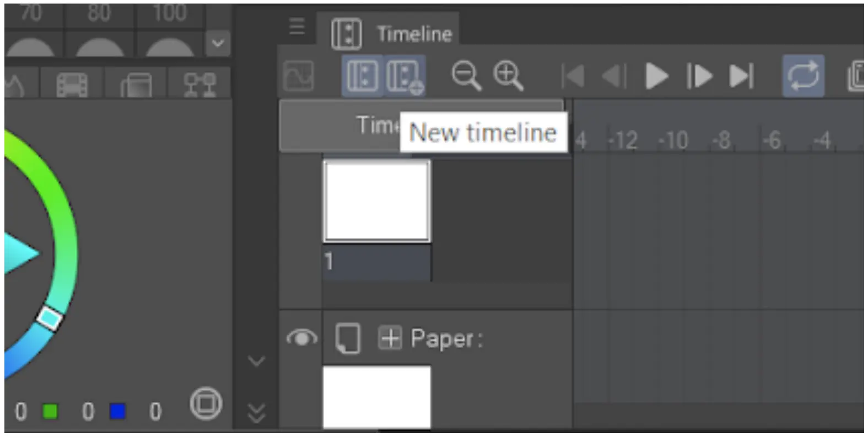Step to next frame

(699, 76)
